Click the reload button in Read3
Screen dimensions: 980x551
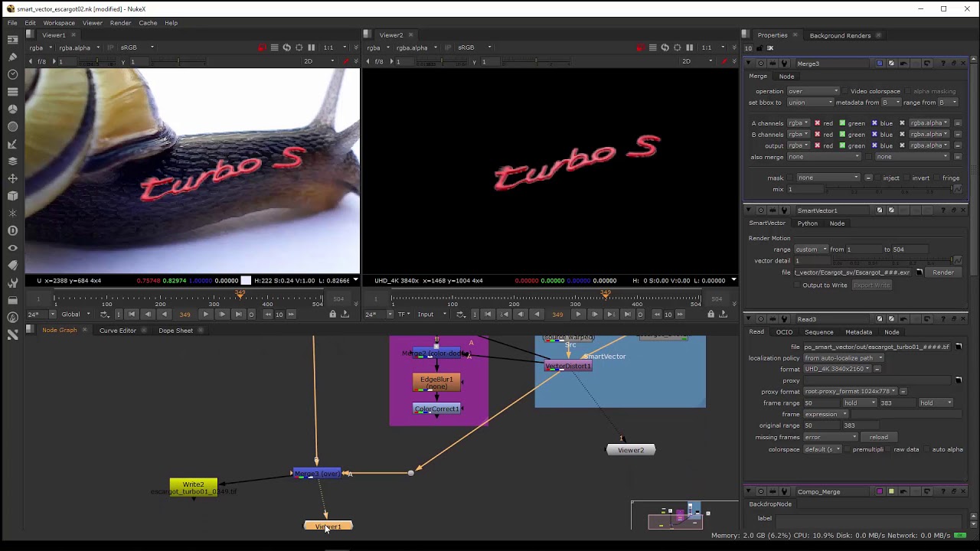[878, 438]
